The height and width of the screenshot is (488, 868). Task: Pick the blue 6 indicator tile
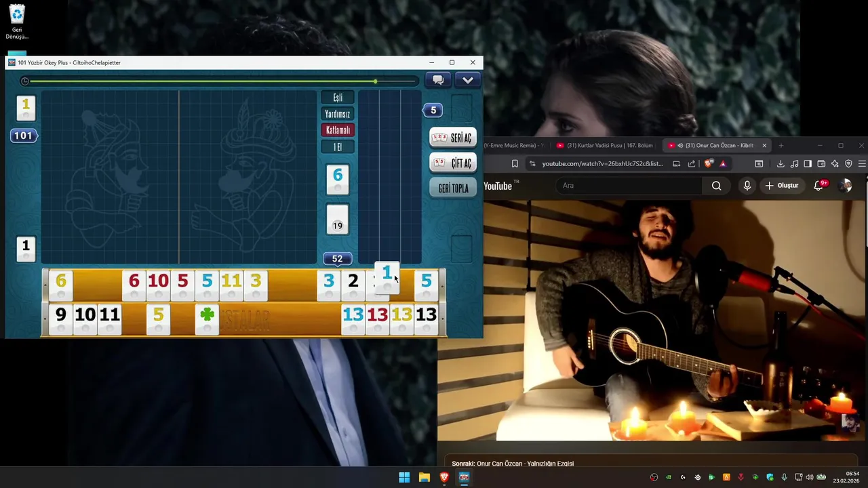pyautogui.click(x=338, y=179)
